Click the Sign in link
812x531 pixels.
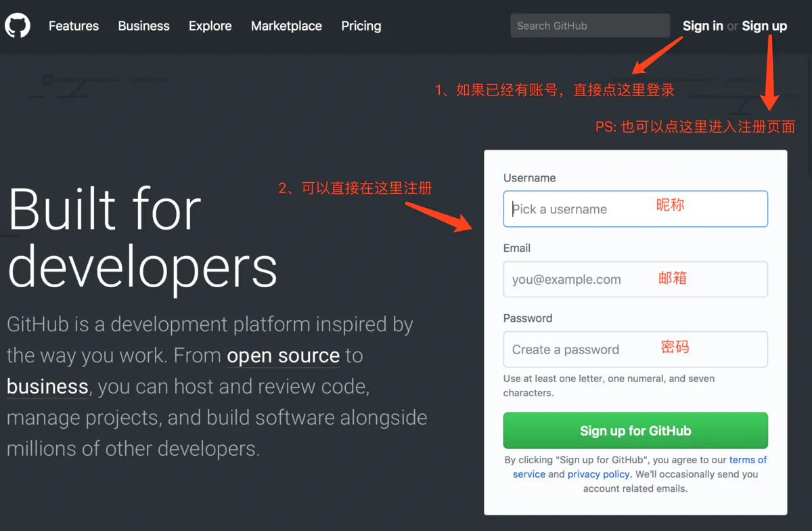[x=702, y=26]
